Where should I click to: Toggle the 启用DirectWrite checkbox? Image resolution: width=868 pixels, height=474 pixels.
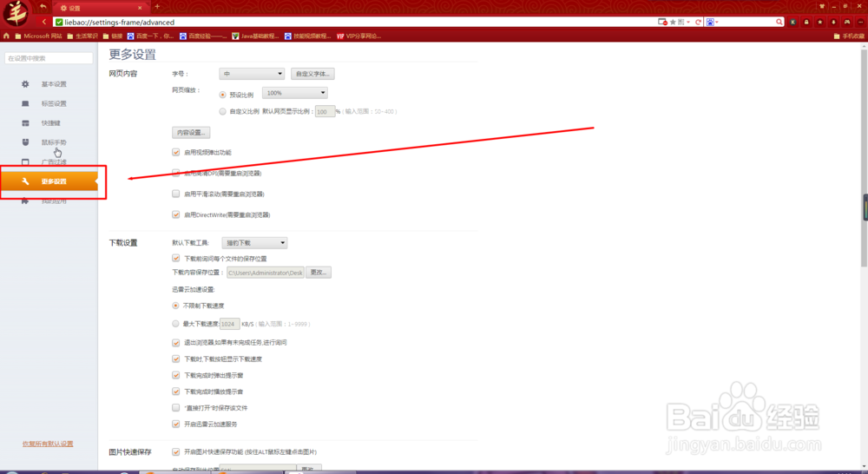[176, 214]
